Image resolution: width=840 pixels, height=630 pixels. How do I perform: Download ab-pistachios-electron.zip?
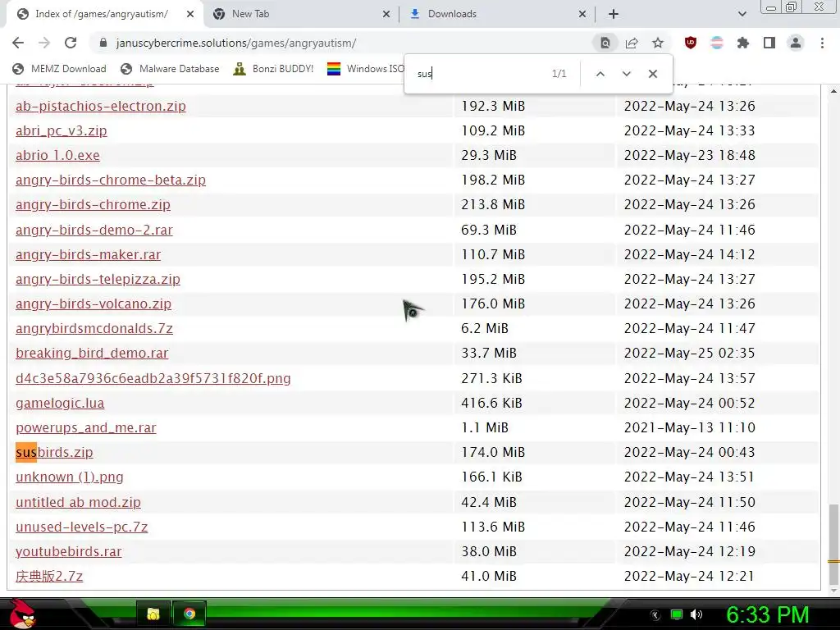tap(101, 106)
